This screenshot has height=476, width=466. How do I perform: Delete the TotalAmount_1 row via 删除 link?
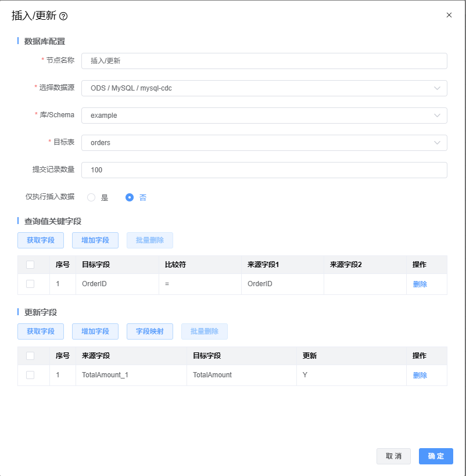[420, 376]
